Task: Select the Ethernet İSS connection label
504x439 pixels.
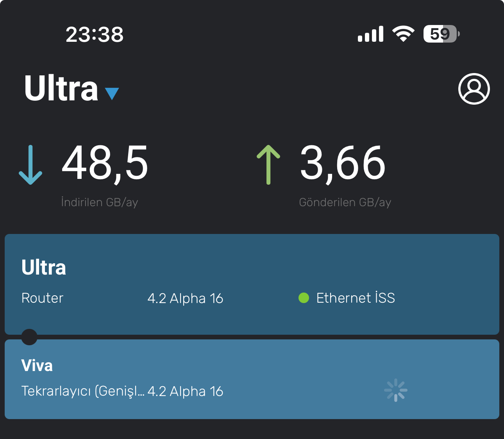Action: tap(355, 298)
